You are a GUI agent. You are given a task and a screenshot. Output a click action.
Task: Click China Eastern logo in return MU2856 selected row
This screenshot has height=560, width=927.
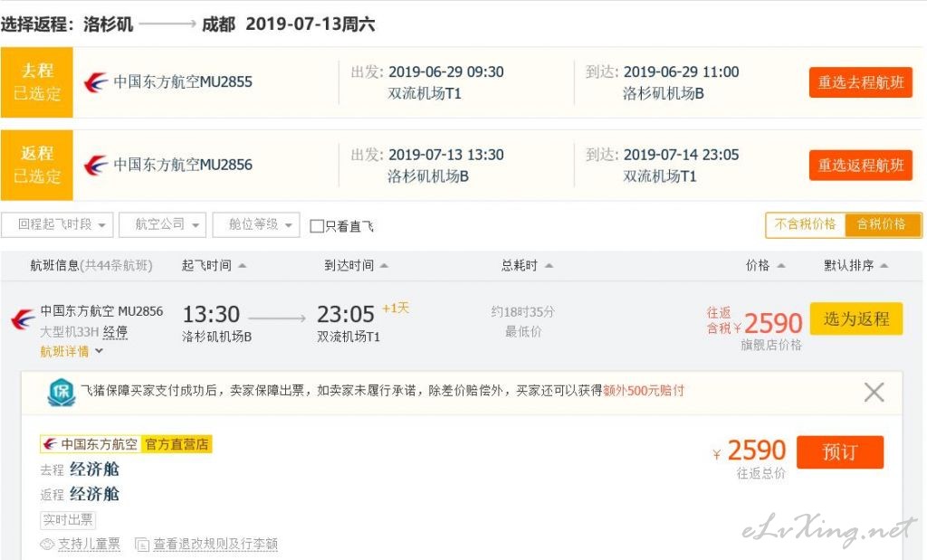pos(95,165)
